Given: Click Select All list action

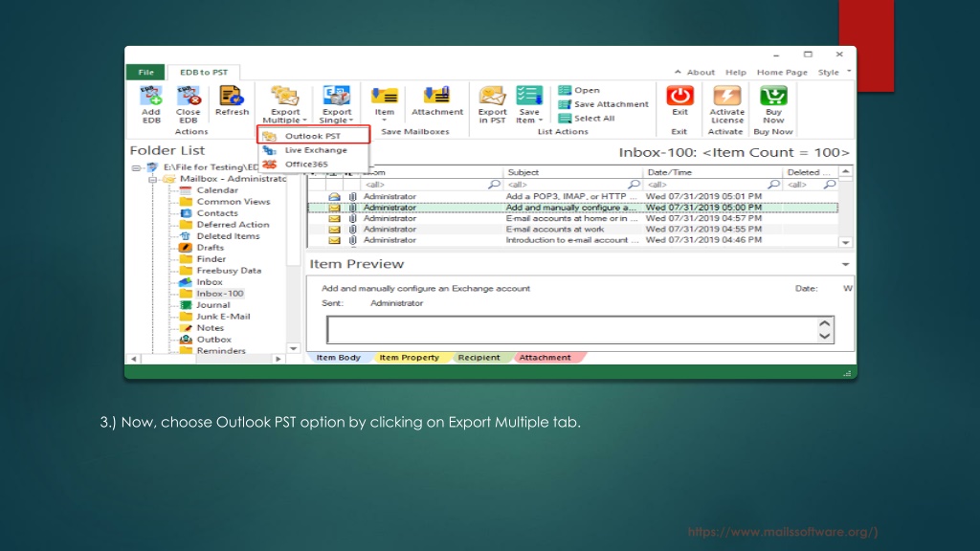Looking at the screenshot, I should click(x=587, y=118).
